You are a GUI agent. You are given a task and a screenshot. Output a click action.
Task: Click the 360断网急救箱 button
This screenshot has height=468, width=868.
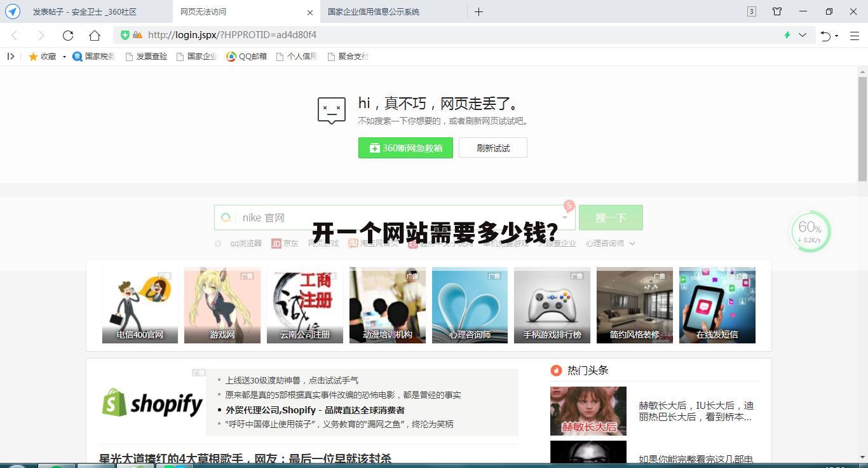[405, 148]
